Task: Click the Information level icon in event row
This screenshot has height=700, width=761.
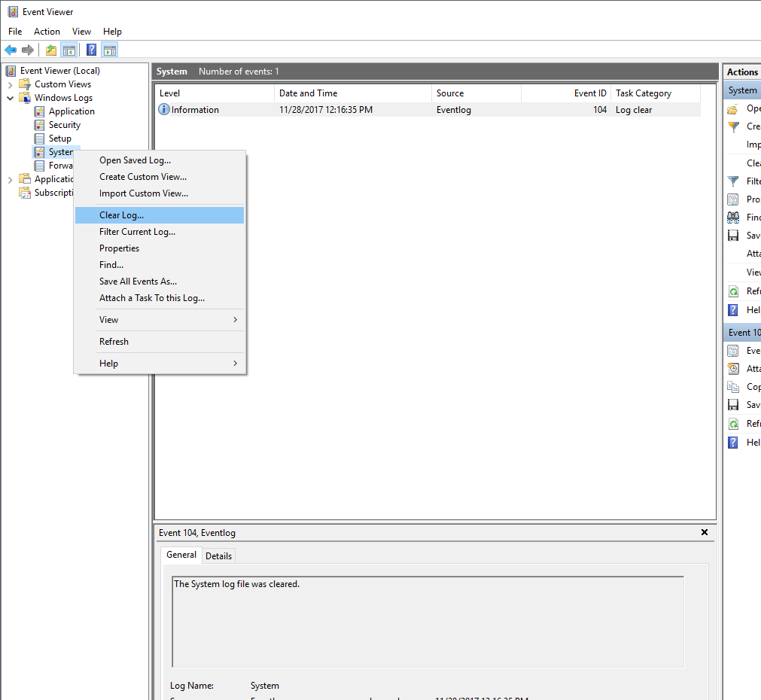Action: pos(164,109)
